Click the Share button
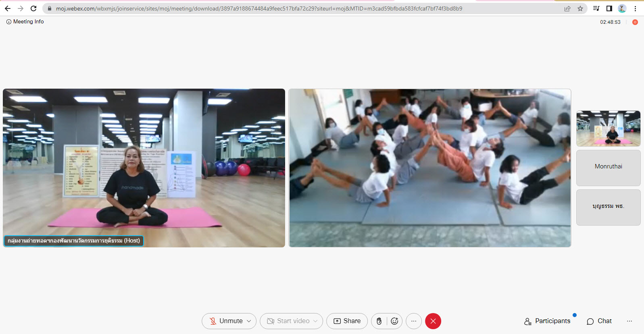The image size is (644, 334). click(x=347, y=321)
